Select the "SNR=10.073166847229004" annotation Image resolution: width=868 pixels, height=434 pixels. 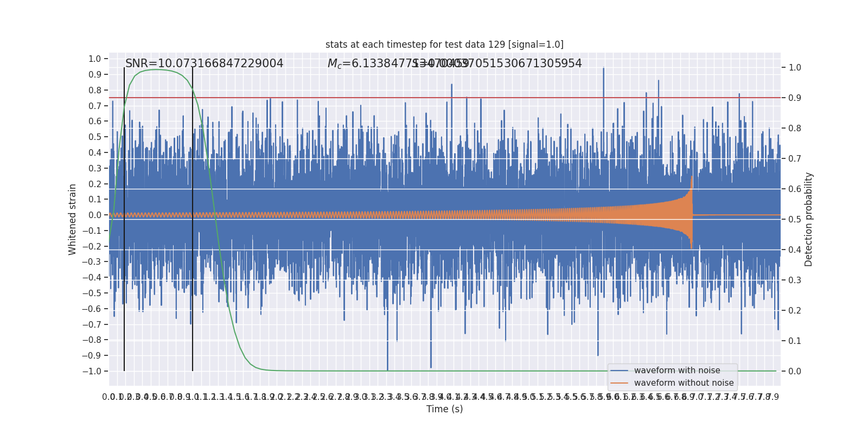(x=205, y=63)
